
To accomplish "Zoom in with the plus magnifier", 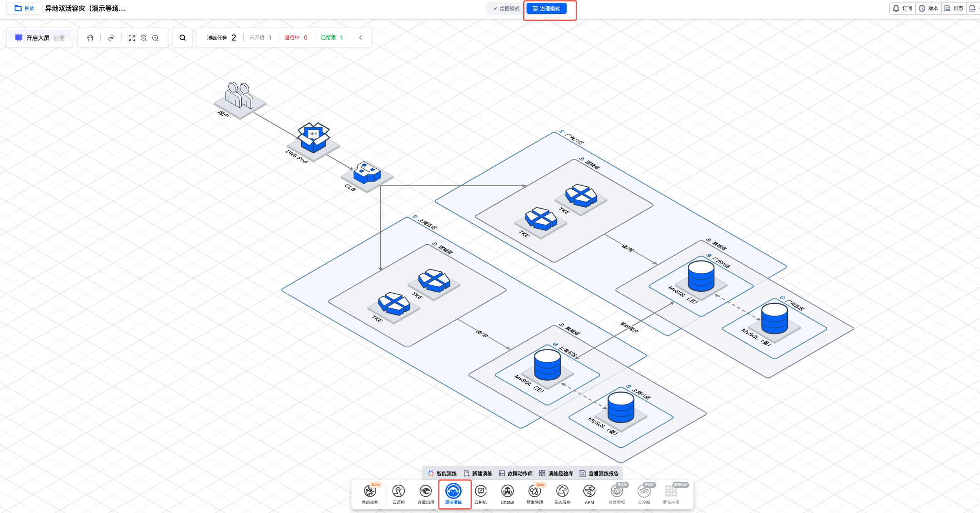I will point(155,38).
